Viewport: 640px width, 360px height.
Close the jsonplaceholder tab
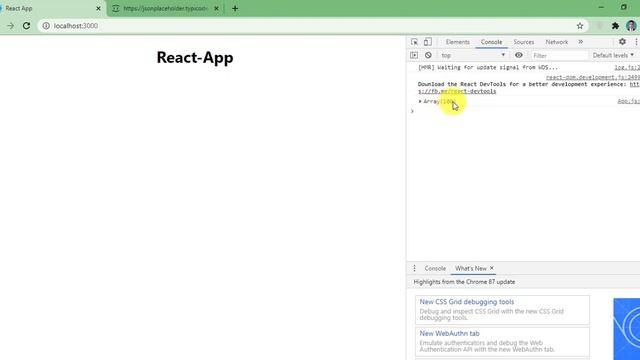click(x=216, y=8)
